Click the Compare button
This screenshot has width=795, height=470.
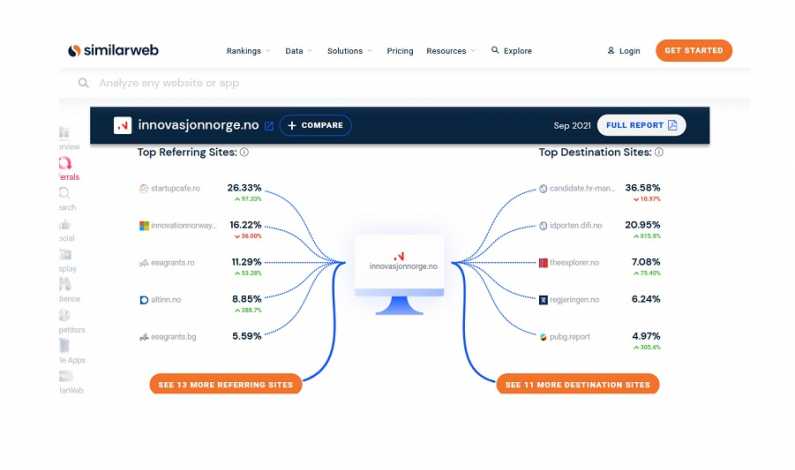point(315,126)
